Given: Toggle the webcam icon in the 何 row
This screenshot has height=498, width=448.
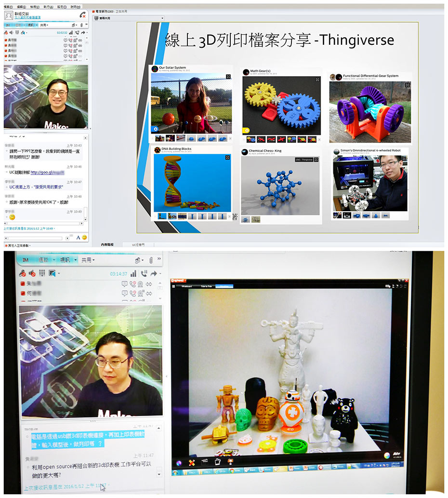Looking at the screenshot, I should (141, 293).
